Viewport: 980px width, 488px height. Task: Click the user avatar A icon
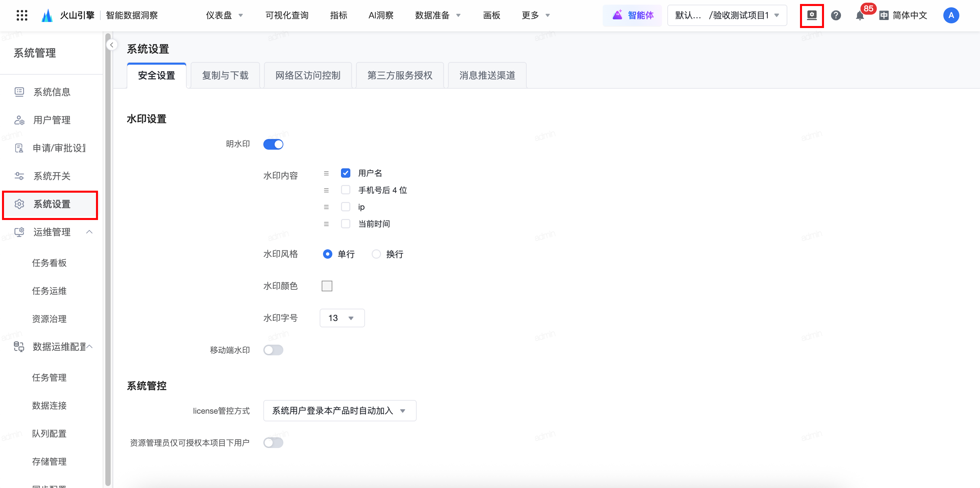coord(951,15)
